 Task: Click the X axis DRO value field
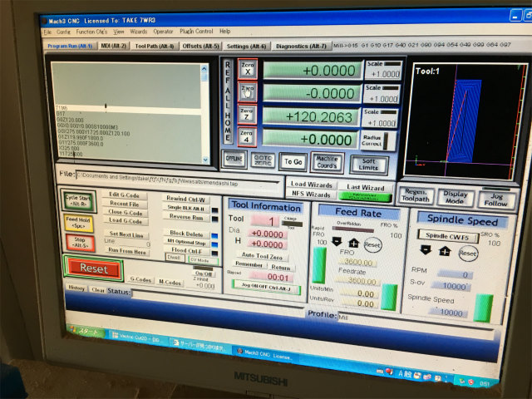313,71
